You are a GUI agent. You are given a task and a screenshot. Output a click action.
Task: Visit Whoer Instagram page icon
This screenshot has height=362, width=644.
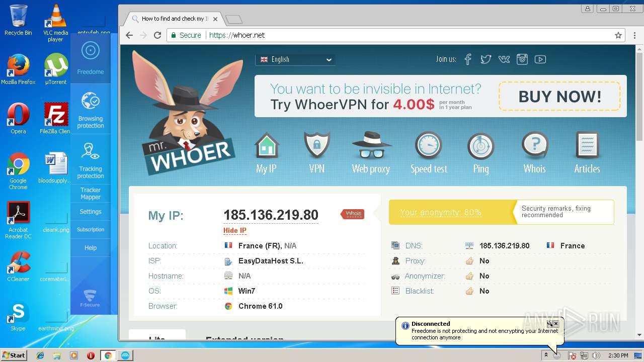[522, 59]
